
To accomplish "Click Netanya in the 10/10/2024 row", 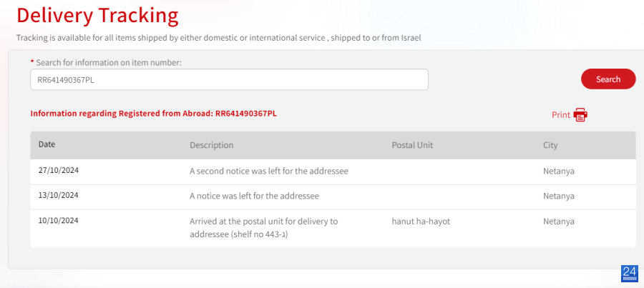I will coord(559,222).
